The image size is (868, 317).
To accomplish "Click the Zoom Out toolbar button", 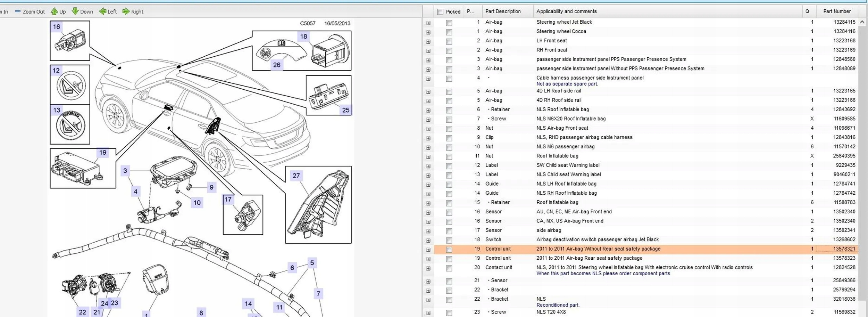I will pos(30,11).
